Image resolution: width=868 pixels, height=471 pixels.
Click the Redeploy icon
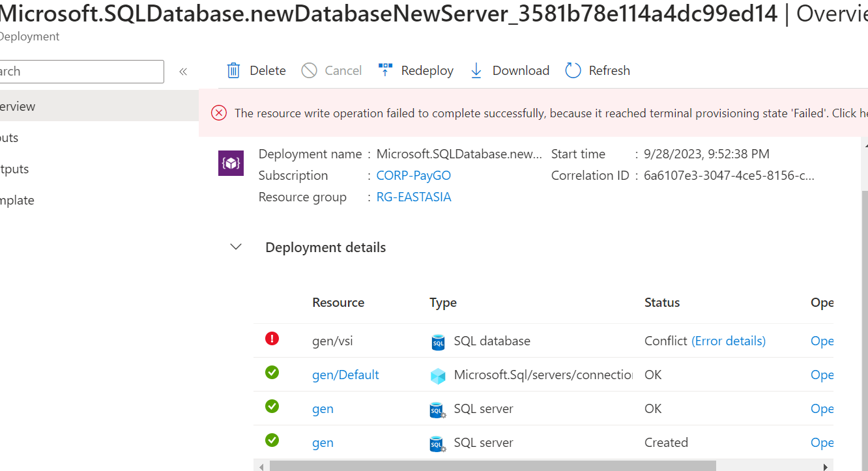(385, 70)
